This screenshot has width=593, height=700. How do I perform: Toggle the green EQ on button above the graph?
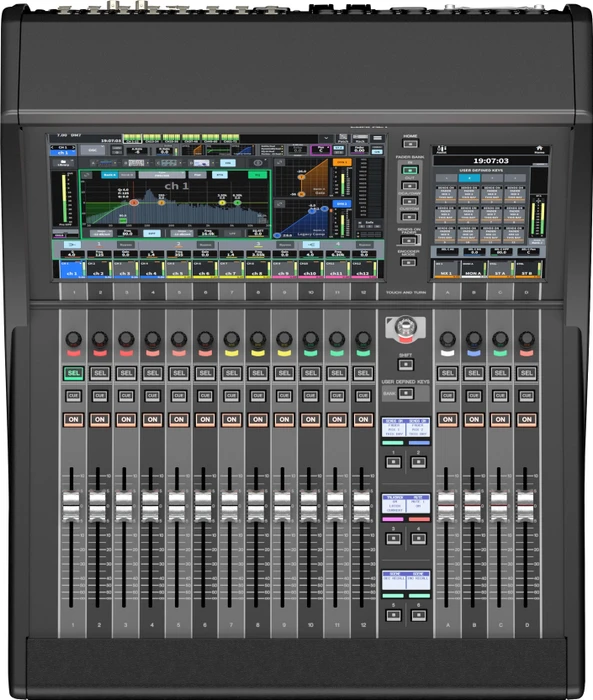pos(257,175)
